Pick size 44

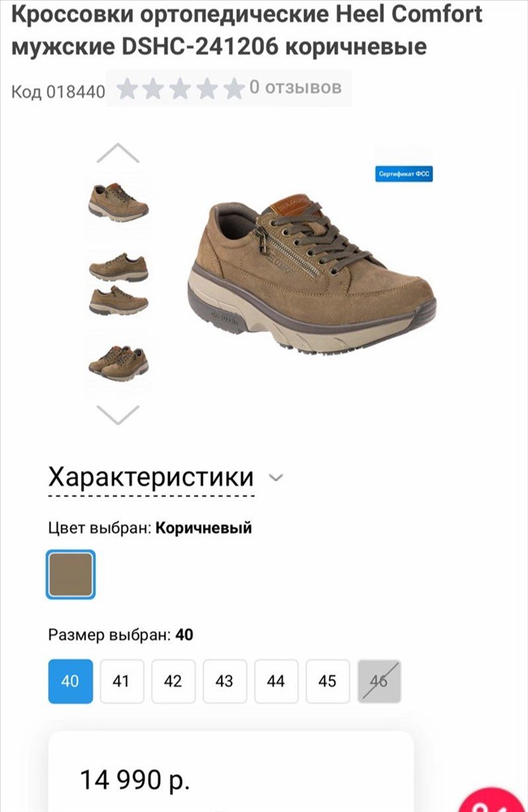276,681
